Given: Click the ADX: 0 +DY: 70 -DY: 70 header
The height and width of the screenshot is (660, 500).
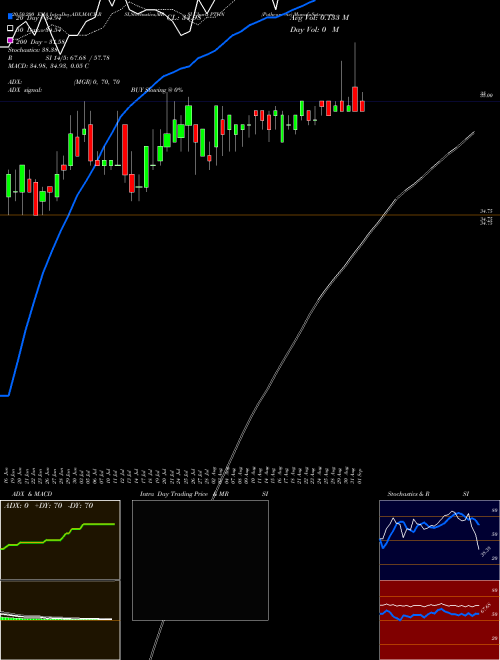Looking at the screenshot, I should 48,506.
